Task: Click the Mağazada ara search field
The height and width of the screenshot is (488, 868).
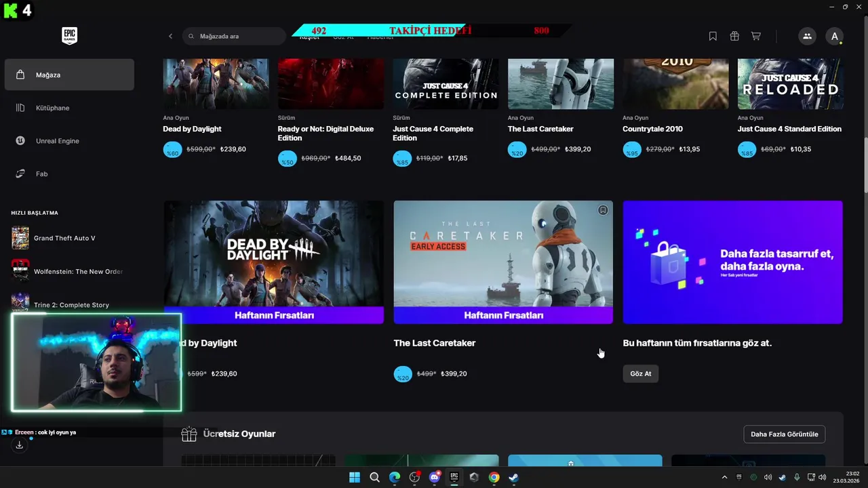Action: click(x=234, y=36)
